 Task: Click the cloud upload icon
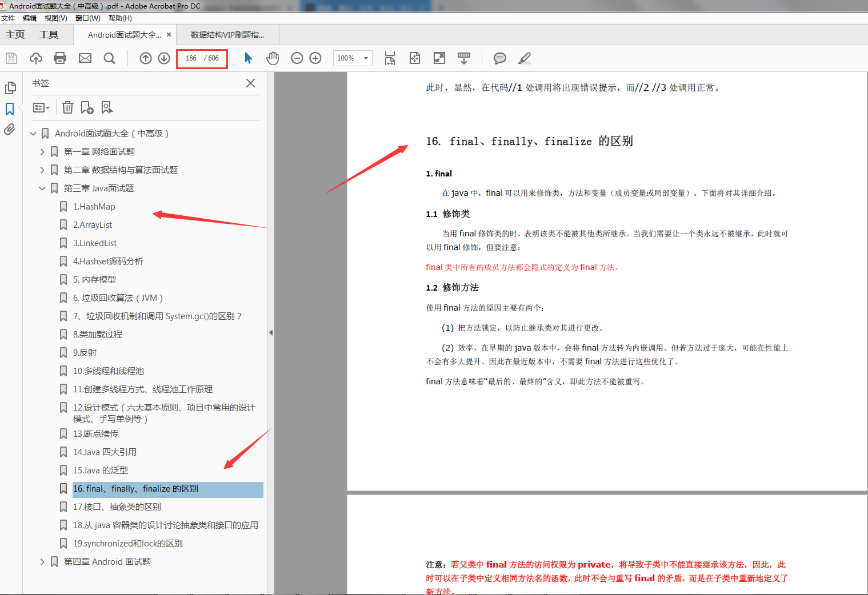point(36,58)
